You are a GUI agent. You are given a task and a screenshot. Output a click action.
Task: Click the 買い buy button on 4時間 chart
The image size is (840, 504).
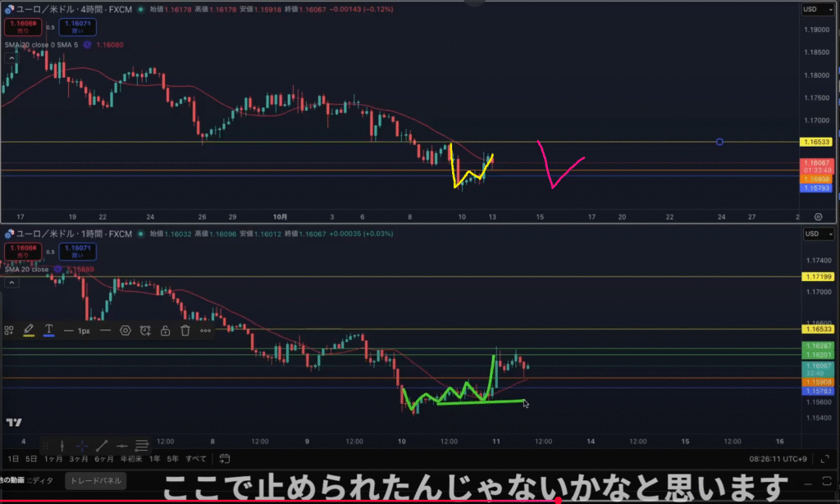78,27
